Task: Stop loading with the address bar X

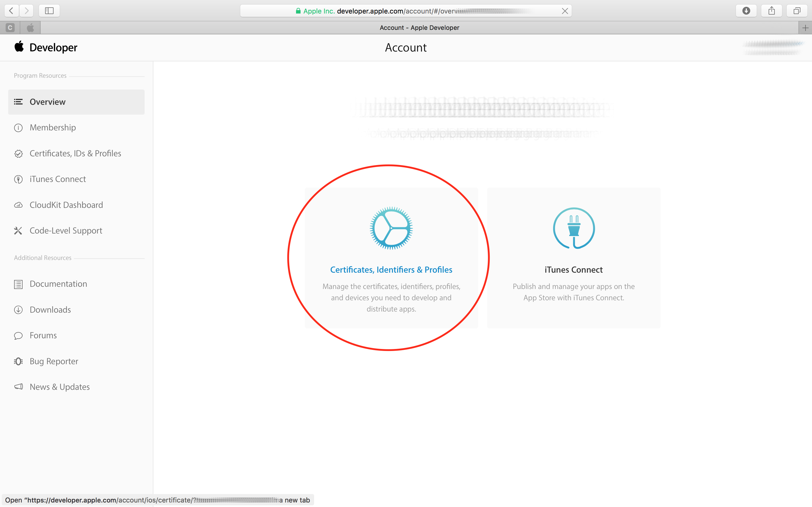Action: (565, 11)
